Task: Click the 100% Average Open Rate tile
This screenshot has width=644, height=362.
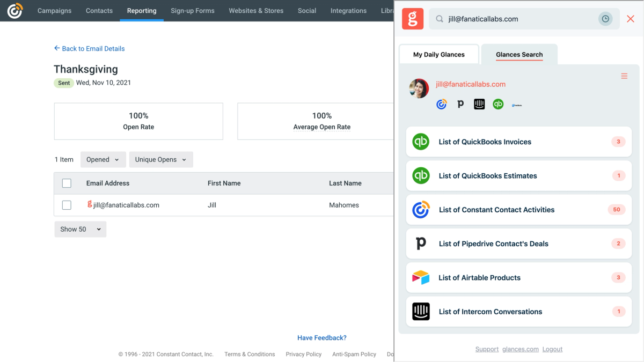Action: tap(317, 121)
